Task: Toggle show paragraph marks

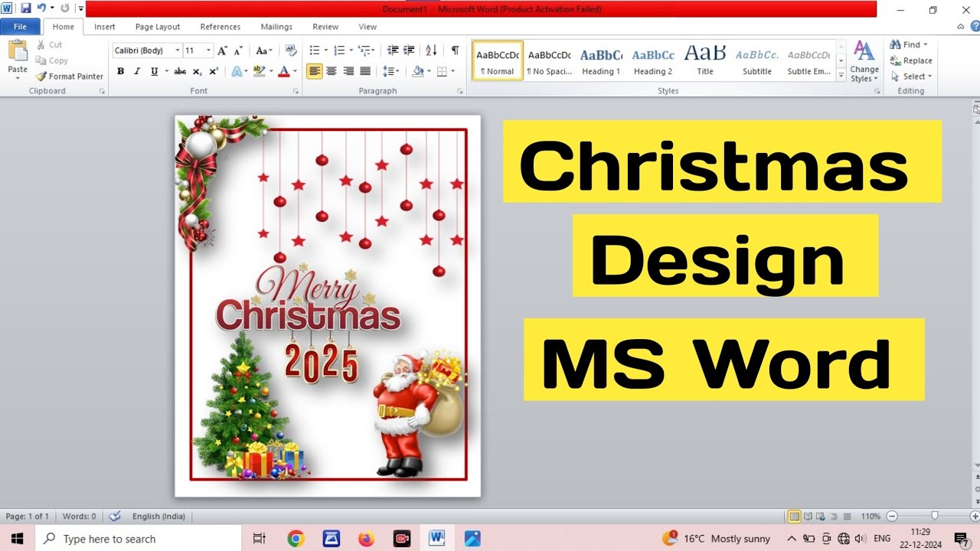Action: (455, 51)
